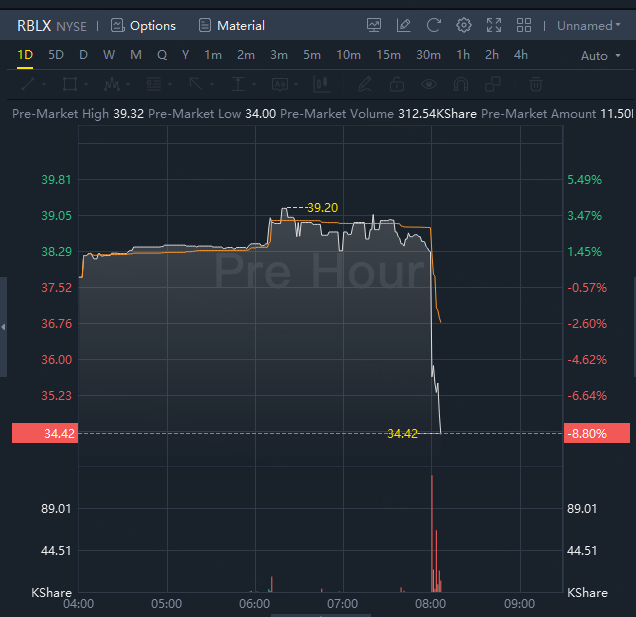The height and width of the screenshot is (617, 636).
Task: Open the drawing edit pencil icon
Action: (404, 25)
